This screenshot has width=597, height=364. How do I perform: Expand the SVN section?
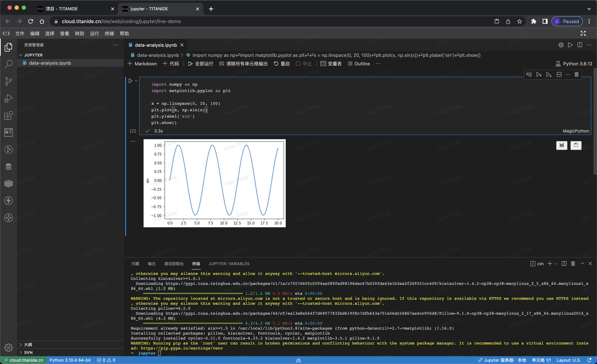28,352
